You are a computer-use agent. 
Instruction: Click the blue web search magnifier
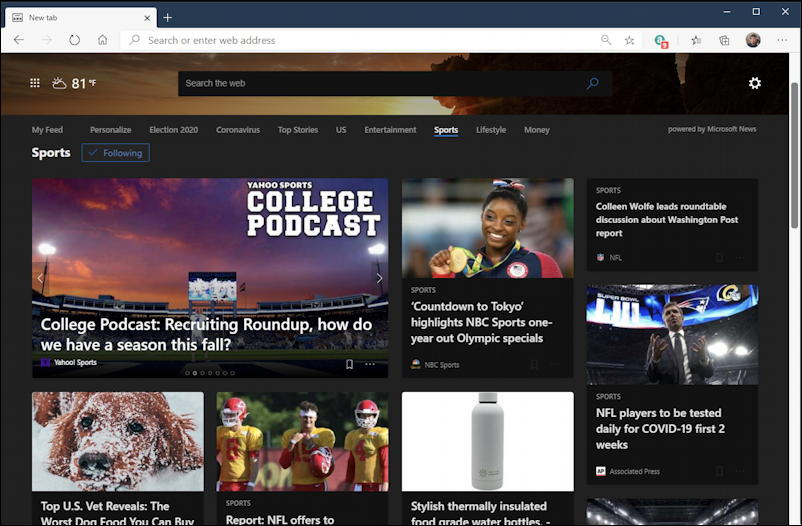[x=593, y=83]
